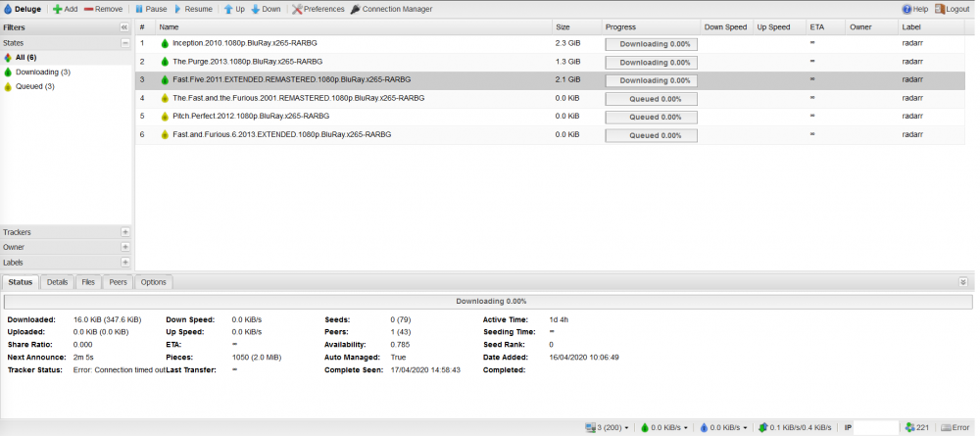980x436 pixels.
Task: Click the Remove torrent toolbar button
Action: pos(103,9)
